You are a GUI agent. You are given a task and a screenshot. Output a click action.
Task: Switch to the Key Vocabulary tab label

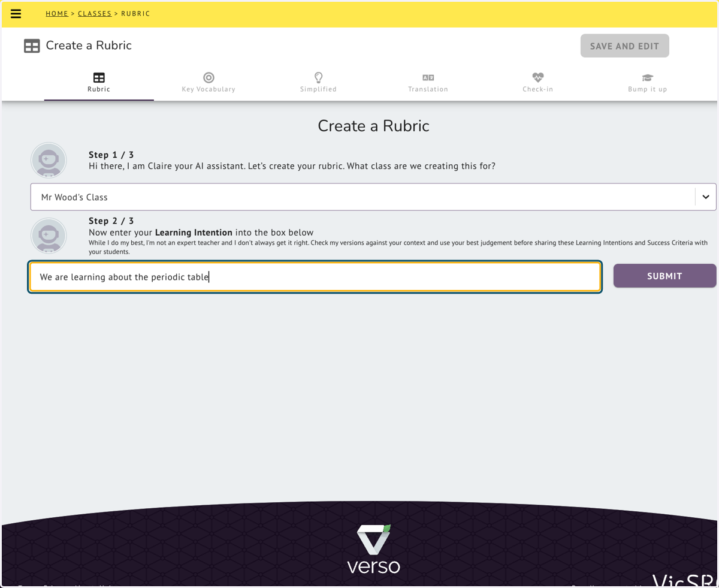tap(209, 89)
